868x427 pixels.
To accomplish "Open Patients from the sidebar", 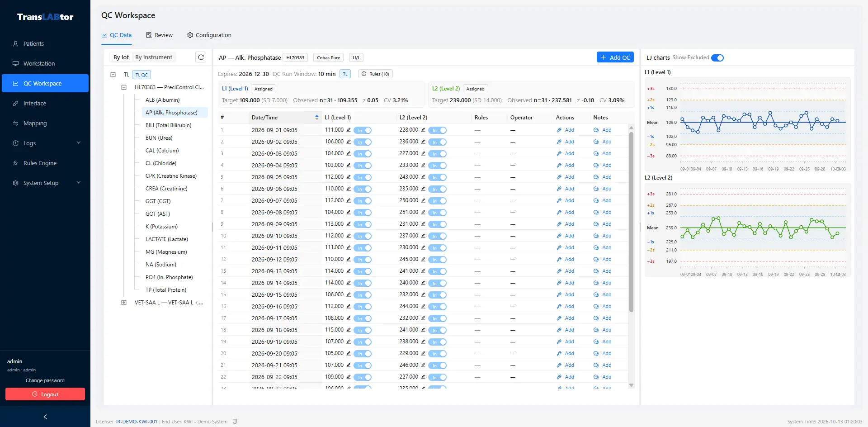I will point(33,44).
